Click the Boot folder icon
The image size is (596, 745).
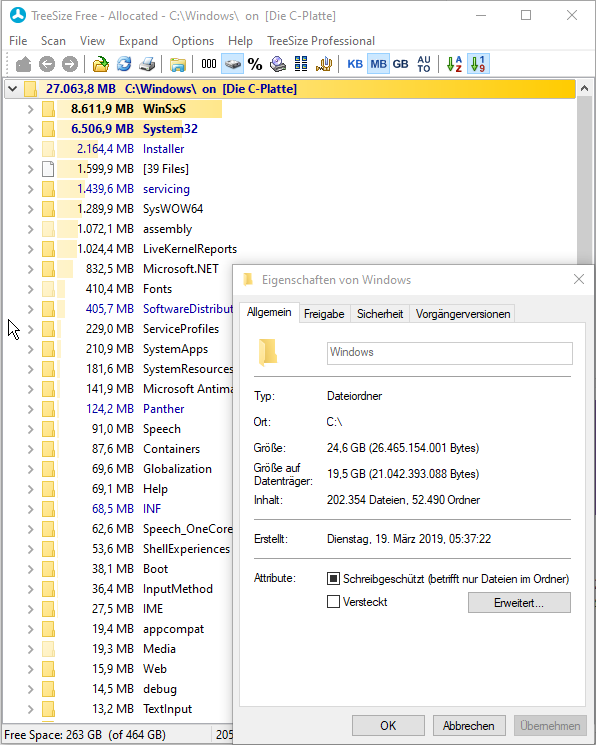[x=48, y=569]
